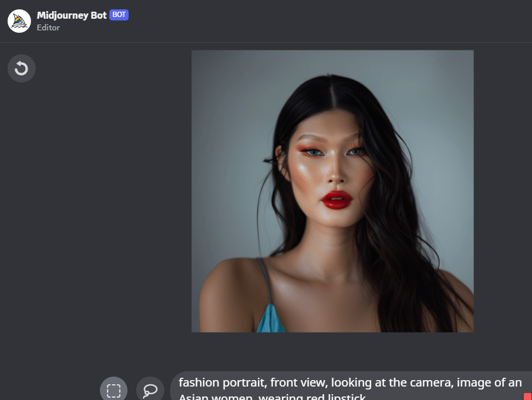Viewport: 532px width, 400px height.
Task: Click the nose in the portrait image
Action: tap(334, 174)
